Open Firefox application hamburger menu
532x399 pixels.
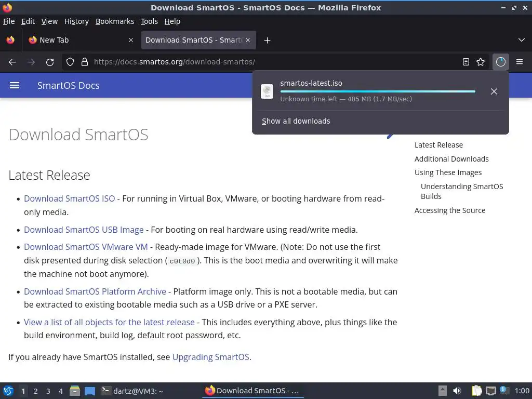520,62
